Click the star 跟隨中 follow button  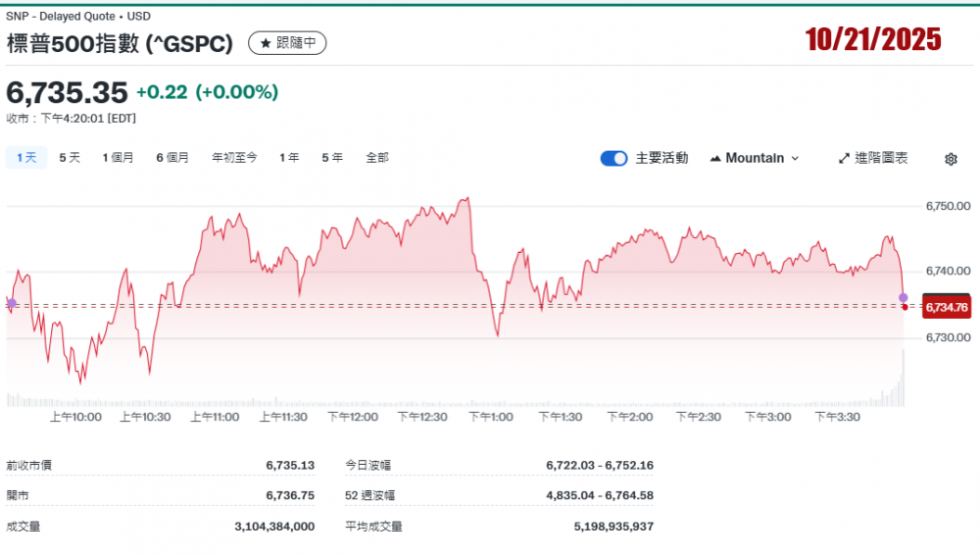click(x=287, y=43)
